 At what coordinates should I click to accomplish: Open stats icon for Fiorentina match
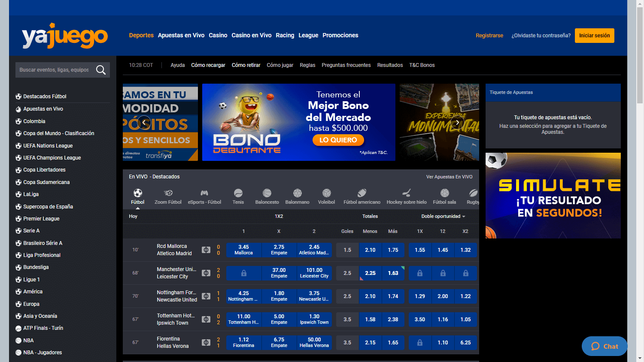coord(206,342)
